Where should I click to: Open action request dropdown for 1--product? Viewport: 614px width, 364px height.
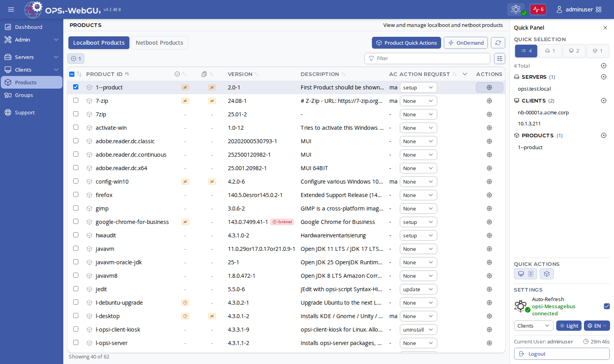pyautogui.click(x=419, y=87)
